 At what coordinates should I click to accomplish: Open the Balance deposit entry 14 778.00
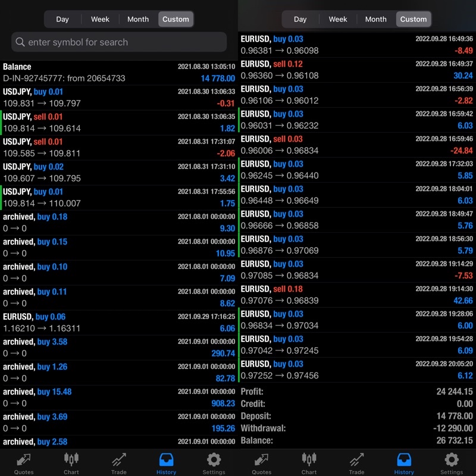click(119, 73)
